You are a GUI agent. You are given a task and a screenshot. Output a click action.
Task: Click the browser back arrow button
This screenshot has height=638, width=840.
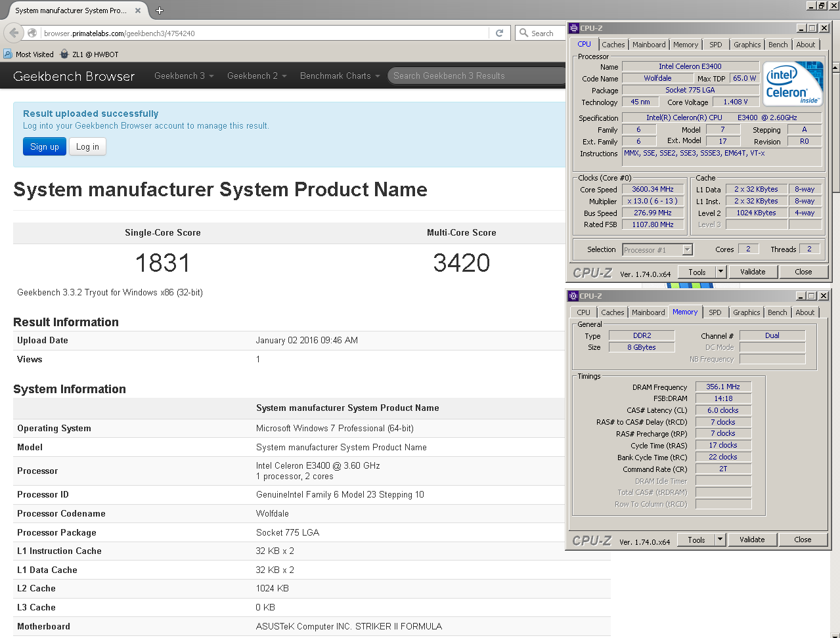coord(14,33)
